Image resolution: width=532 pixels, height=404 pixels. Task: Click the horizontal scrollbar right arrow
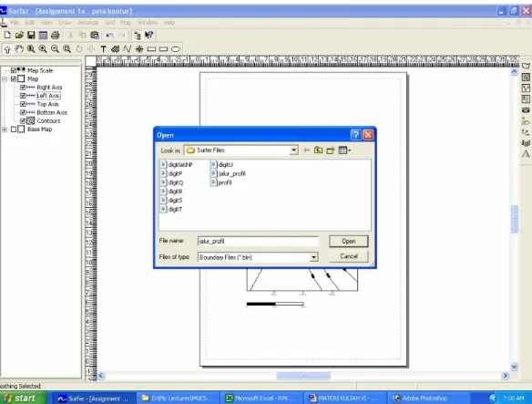[506, 376]
